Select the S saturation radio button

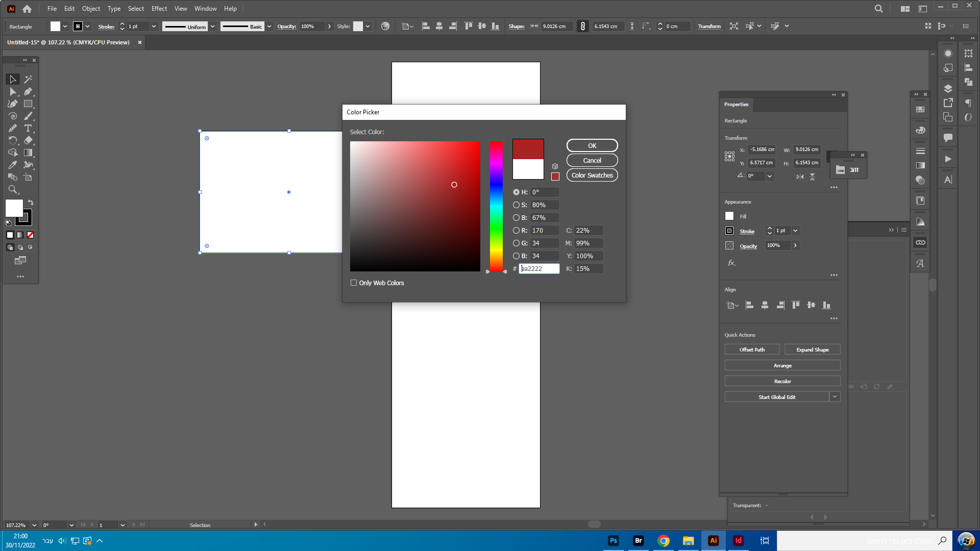tap(516, 205)
